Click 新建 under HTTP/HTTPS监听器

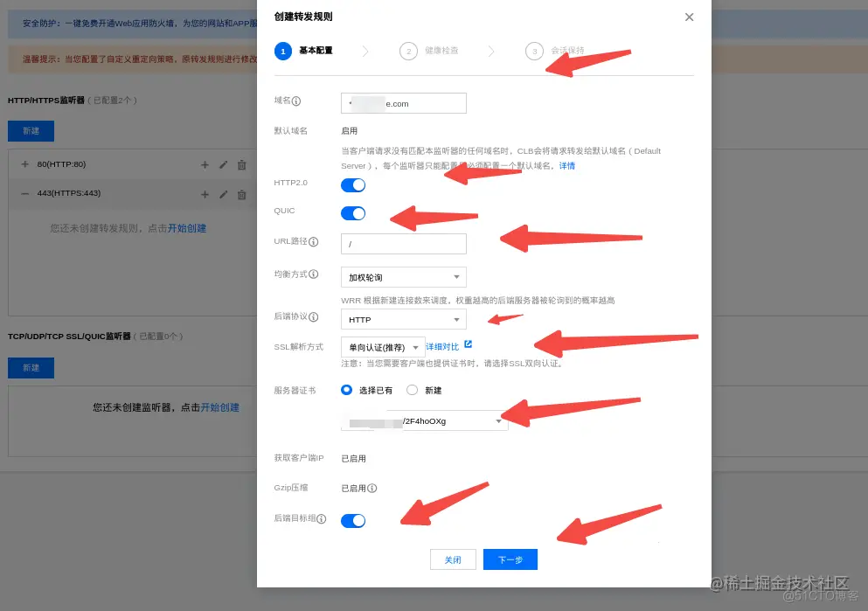[31, 131]
